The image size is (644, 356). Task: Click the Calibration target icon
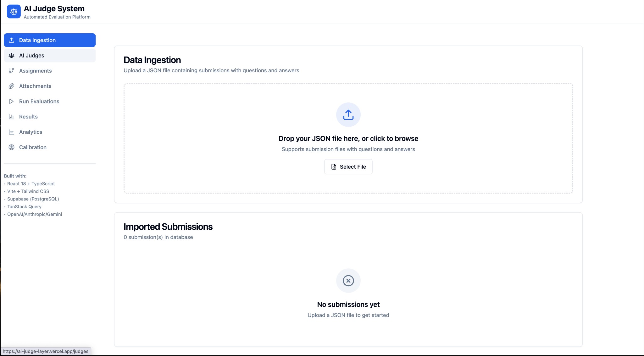[x=12, y=147]
